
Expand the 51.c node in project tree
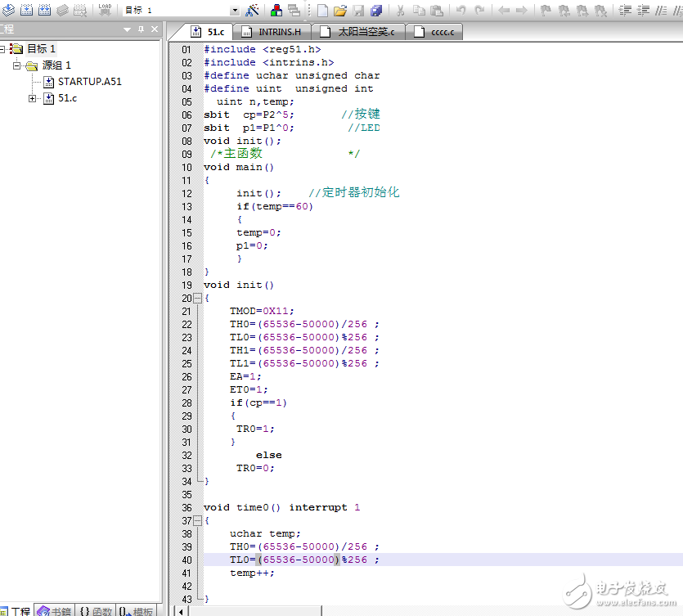(33, 98)
